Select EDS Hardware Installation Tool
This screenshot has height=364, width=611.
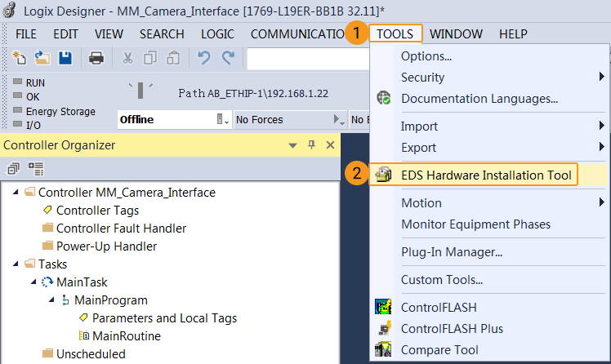click(x=486, y=175)
